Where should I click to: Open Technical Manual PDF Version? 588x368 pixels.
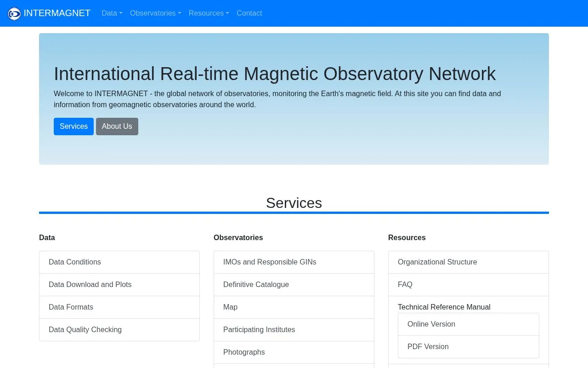469,347
